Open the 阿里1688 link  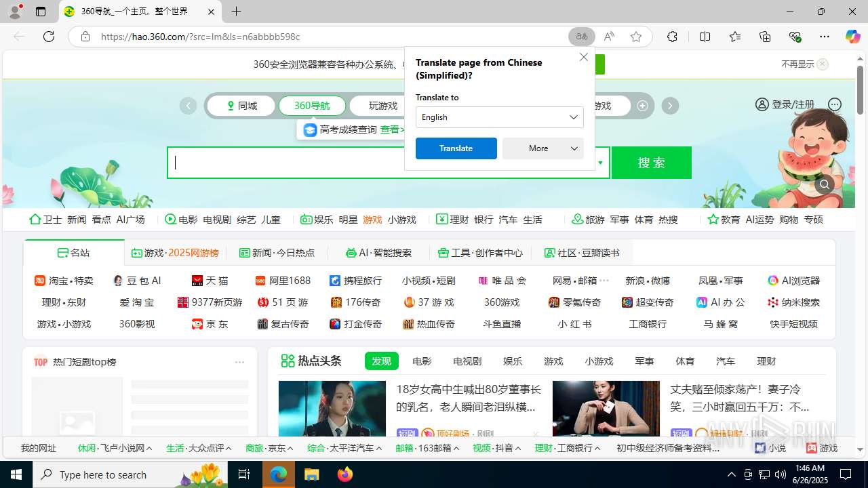point(283,281)
